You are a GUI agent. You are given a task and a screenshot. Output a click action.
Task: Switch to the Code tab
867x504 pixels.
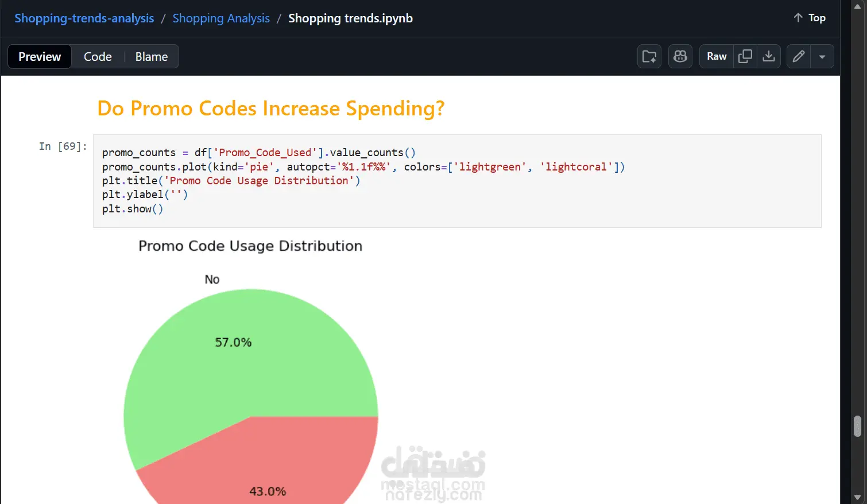pyautogui.click(x=98, y=56)
